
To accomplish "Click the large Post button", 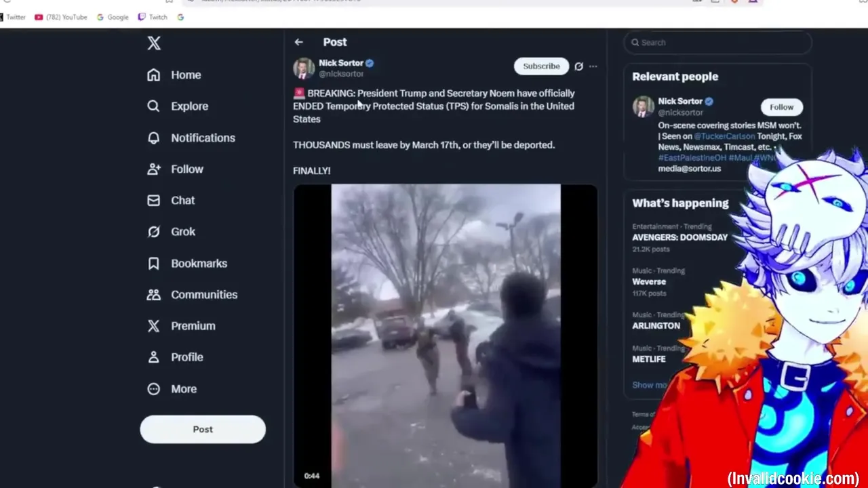I will pos(203,430).
